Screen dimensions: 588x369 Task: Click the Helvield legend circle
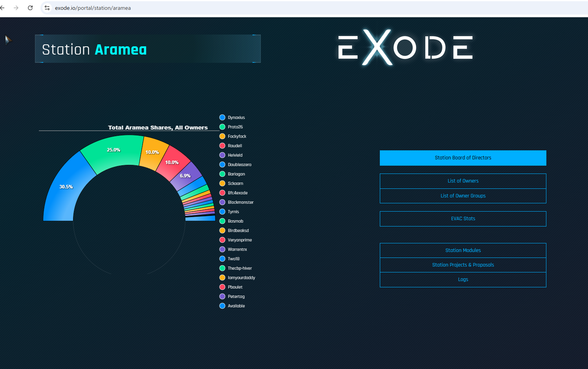click(x=222, y=155)
